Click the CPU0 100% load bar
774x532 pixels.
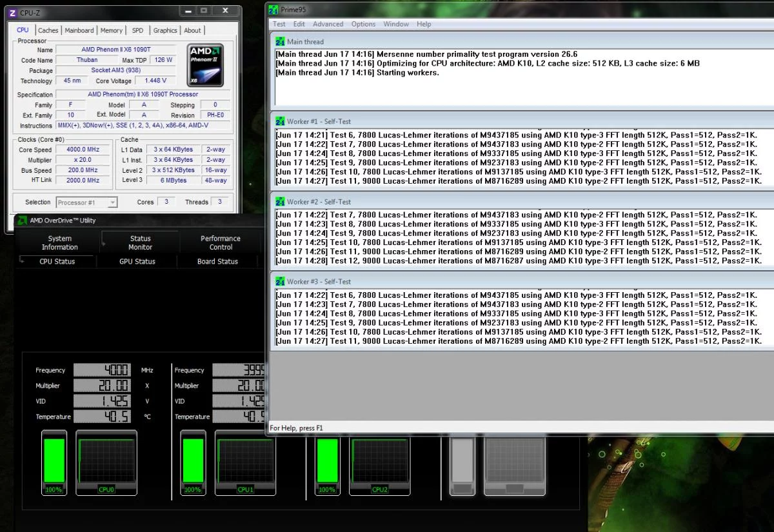click(54, 463)
